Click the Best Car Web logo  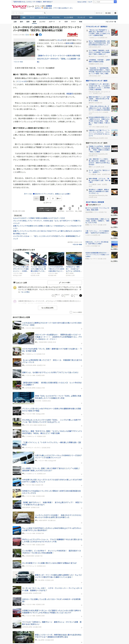click(72, 35)
